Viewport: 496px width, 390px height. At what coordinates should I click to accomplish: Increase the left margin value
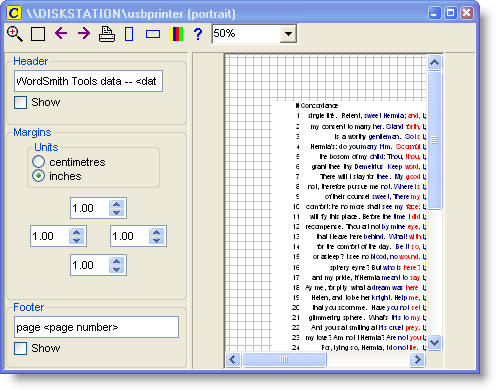(x=76, y=232)
